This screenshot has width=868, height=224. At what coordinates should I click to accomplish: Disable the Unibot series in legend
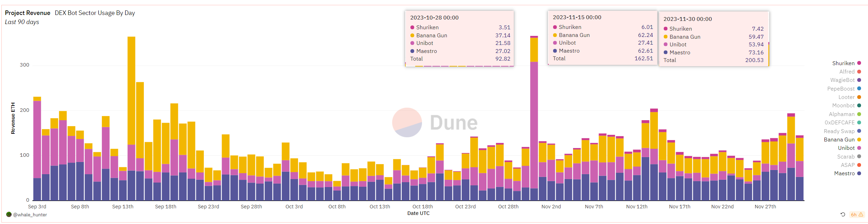coord(846,148)
